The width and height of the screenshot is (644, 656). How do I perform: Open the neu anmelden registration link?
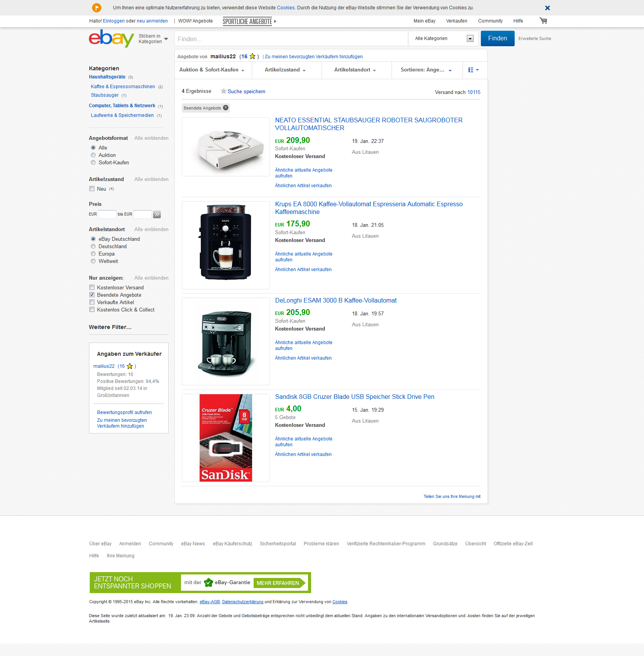152,21
